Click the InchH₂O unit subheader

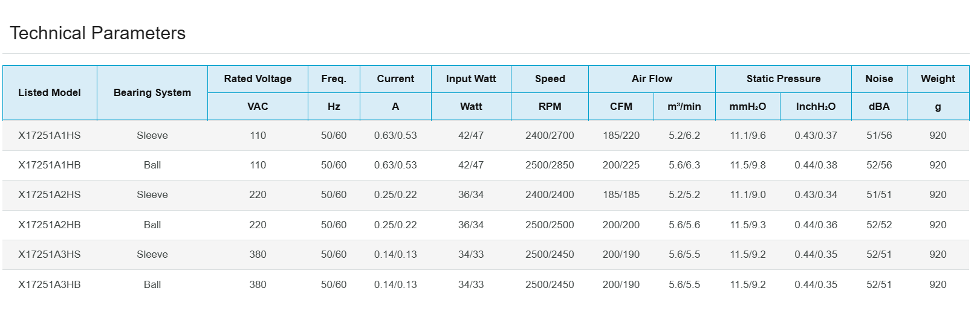[x=816, y=106]
